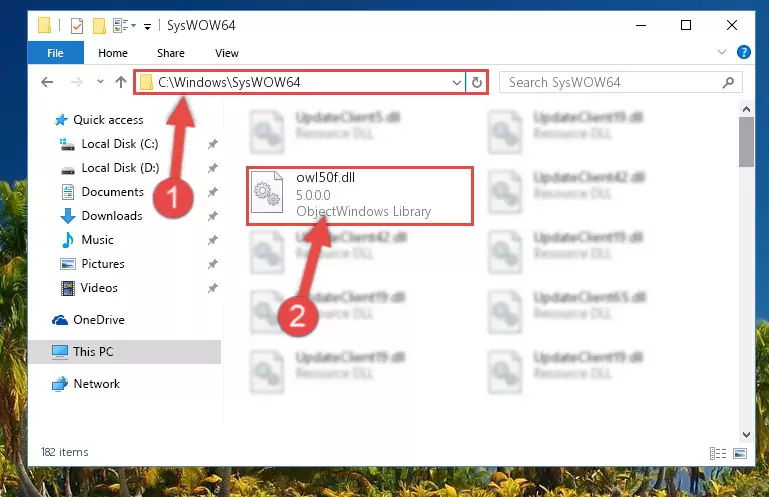Switch to the View ribbon tab

pos(227,53)
